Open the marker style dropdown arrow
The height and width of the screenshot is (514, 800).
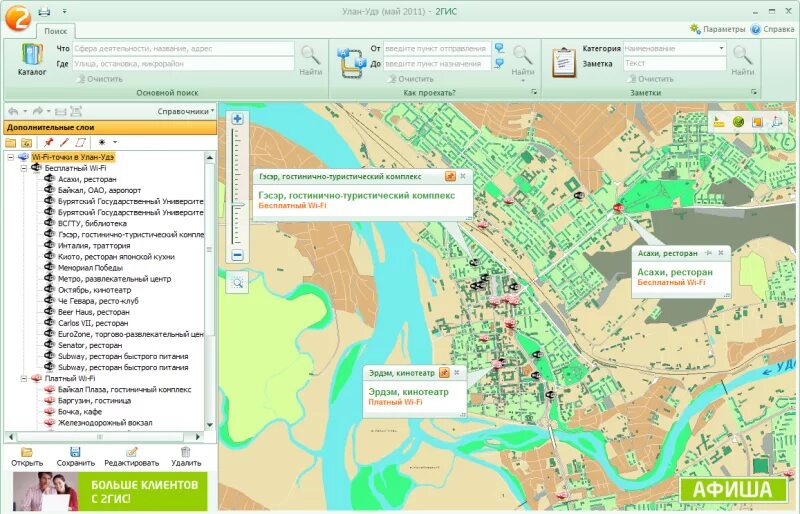pos(115,142)
